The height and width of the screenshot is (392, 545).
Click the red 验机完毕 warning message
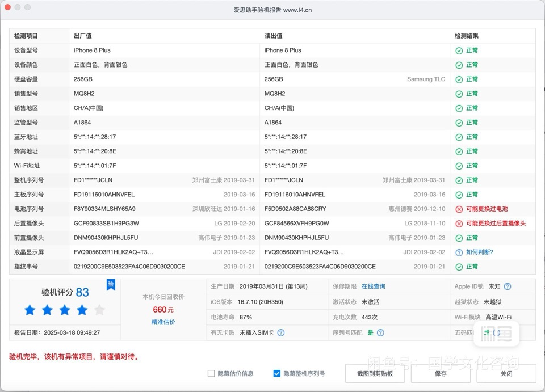pyautogui.click(x=75, y=357)
